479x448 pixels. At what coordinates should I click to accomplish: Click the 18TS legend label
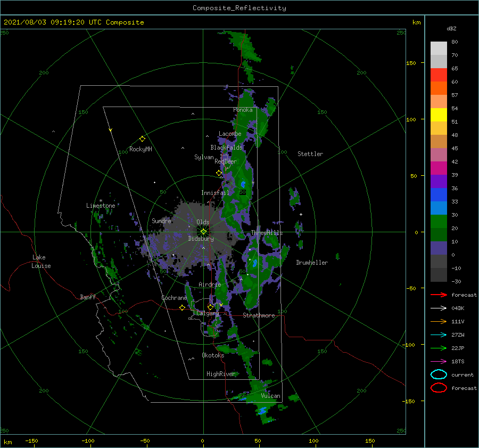click(x=458, y=362)
